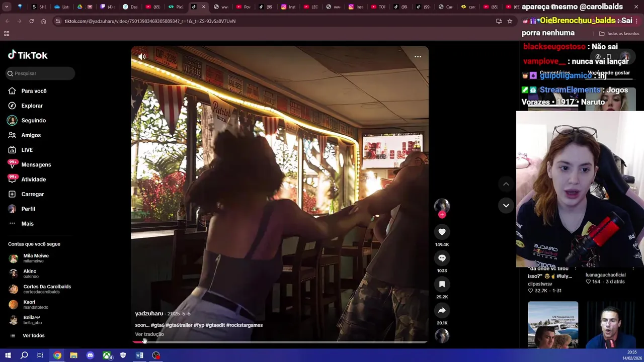Expand the Mais menu
Screen dimensions: 644x362
pyautogui.click(x=27, y=224)
